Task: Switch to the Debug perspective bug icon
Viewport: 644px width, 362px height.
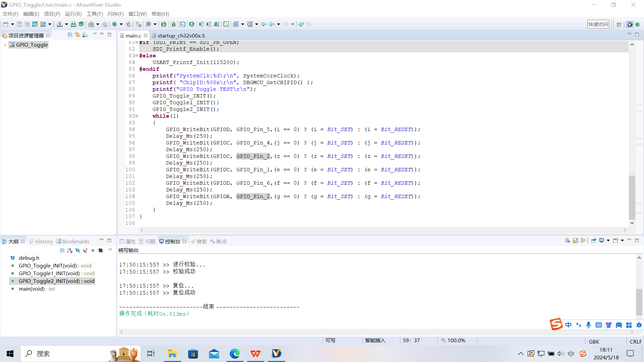Action: coord(638,24)
